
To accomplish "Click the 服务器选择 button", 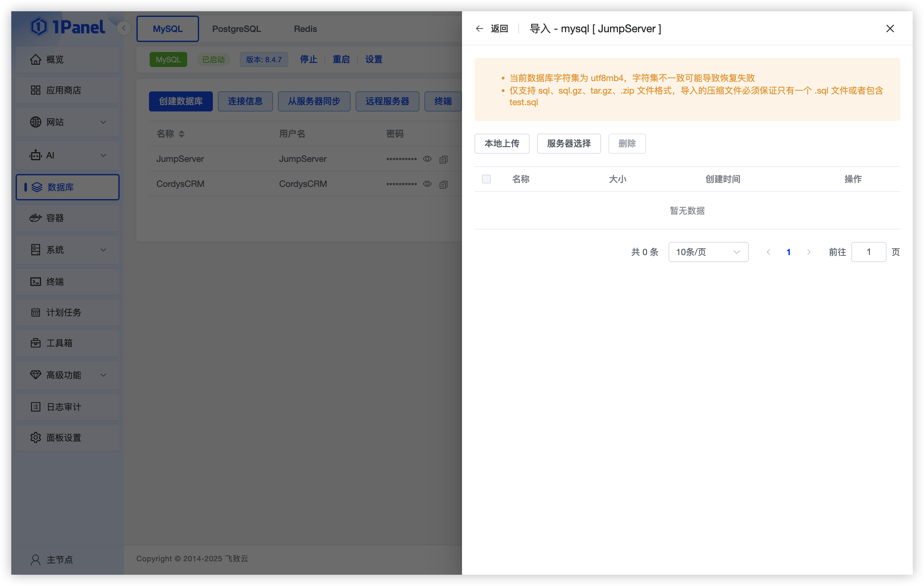I will (568, 143).
